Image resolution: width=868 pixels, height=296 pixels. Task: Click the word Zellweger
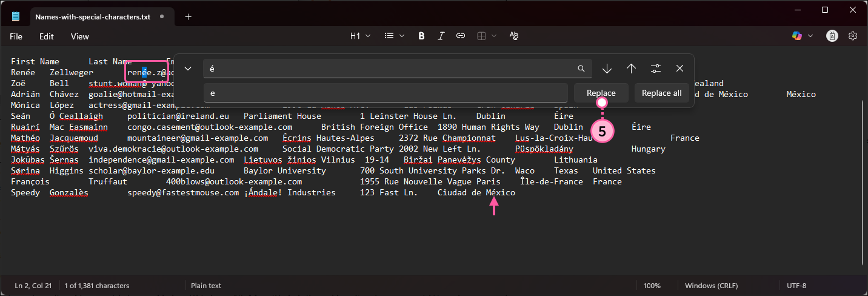(72, 72)
